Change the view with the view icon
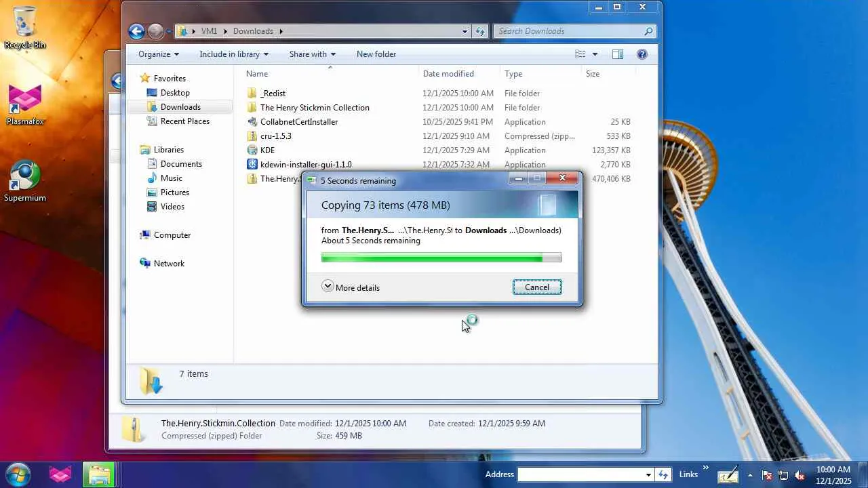 (580, 54)
